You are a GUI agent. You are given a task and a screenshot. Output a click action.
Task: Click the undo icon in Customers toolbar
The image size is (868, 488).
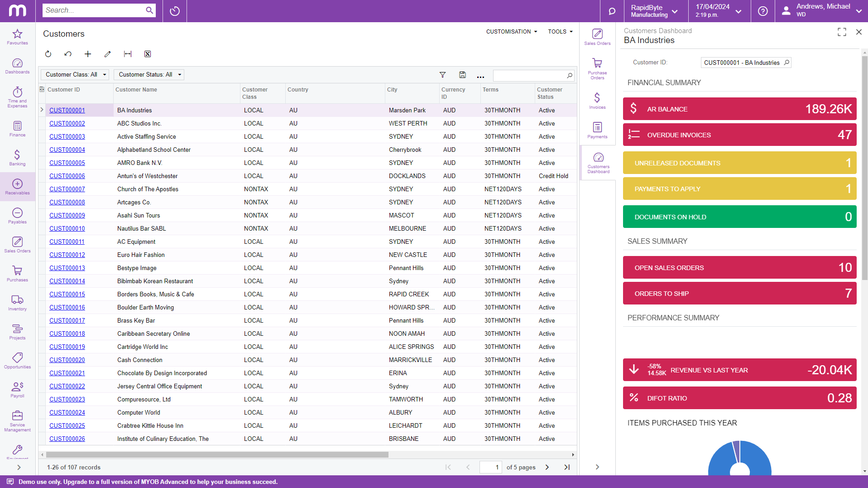coord(68,54)
